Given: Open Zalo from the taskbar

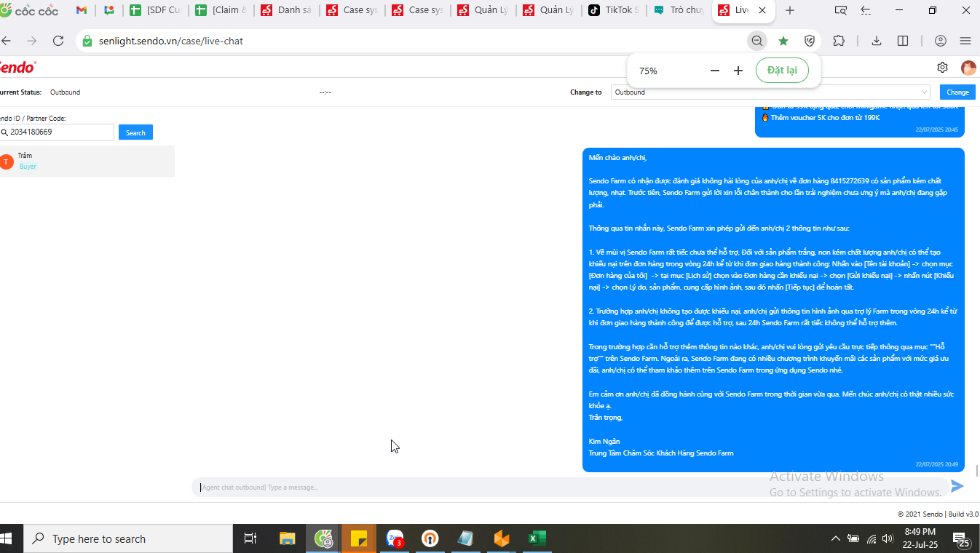Looking at the screenshot, I should pos(395,538).
